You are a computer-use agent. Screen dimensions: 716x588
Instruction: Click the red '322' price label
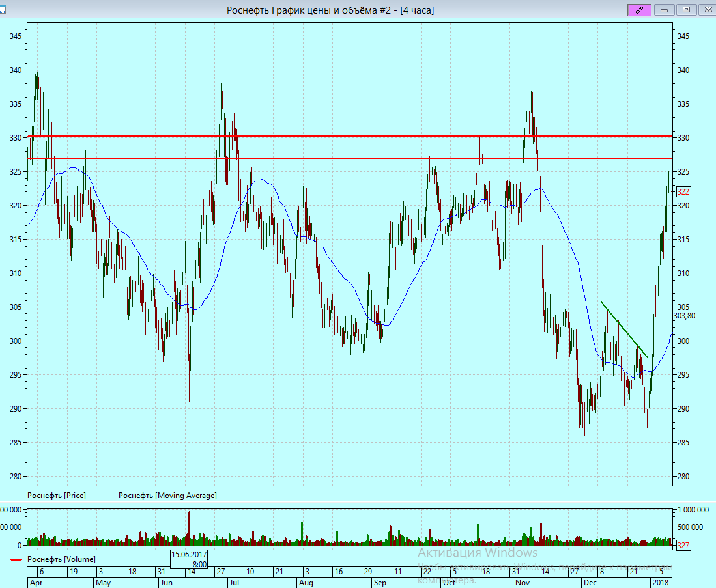[x=683, y=191]
